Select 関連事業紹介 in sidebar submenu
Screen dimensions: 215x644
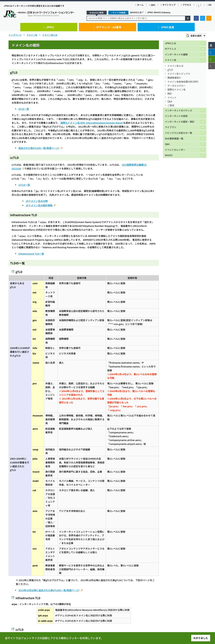click(174, 78)
